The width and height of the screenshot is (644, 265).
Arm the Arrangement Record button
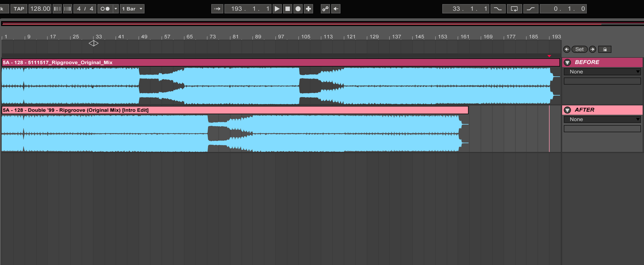click(298, 9)
